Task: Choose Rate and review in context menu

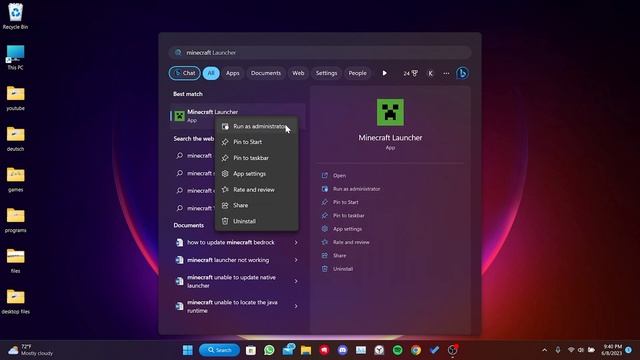Action: [x=256, y=190]
